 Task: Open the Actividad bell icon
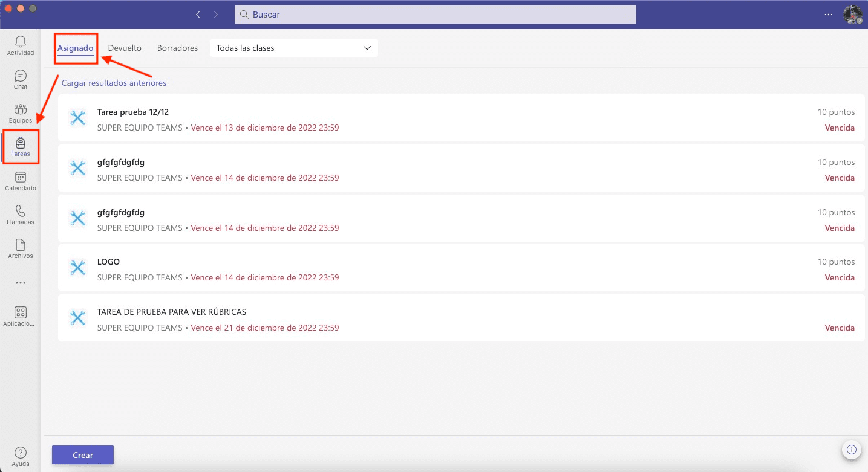[x=21, y=42]
